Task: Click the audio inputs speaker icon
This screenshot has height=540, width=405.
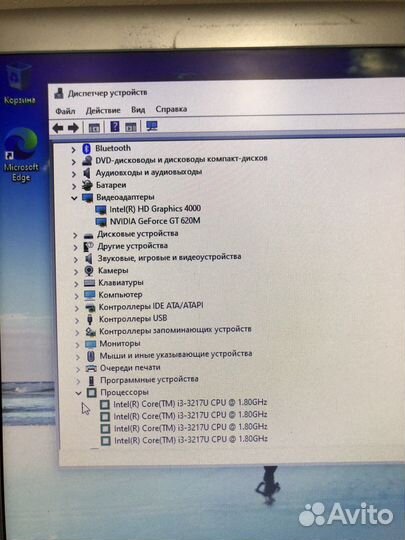Action: click(87, 173)
